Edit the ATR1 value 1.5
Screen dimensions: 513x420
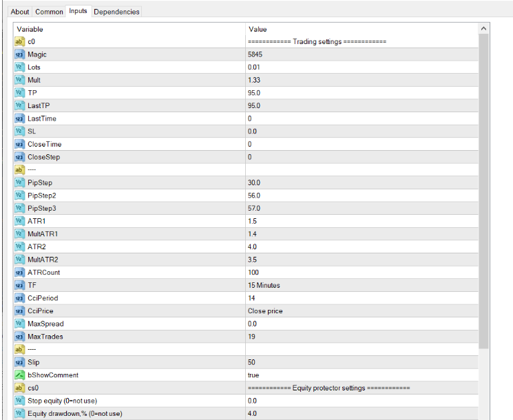pos(362,221)
